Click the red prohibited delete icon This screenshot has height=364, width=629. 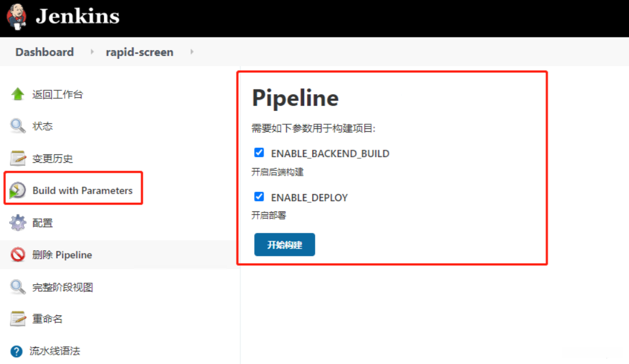18,255
